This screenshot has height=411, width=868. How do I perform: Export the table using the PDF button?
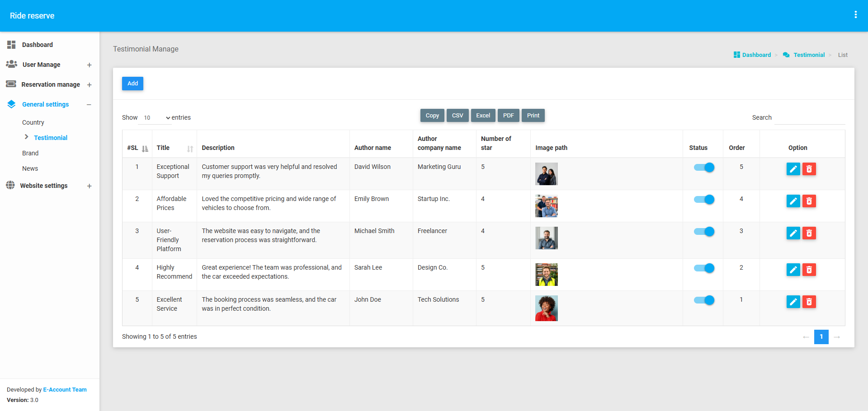(508, 116)
